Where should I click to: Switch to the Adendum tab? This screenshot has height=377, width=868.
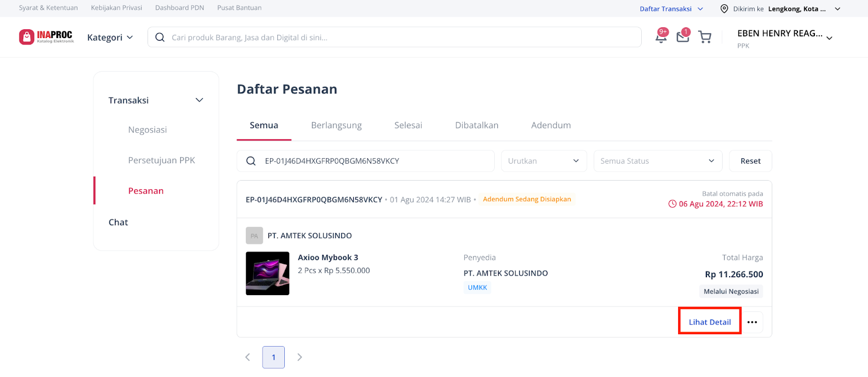tap(551, 125)
